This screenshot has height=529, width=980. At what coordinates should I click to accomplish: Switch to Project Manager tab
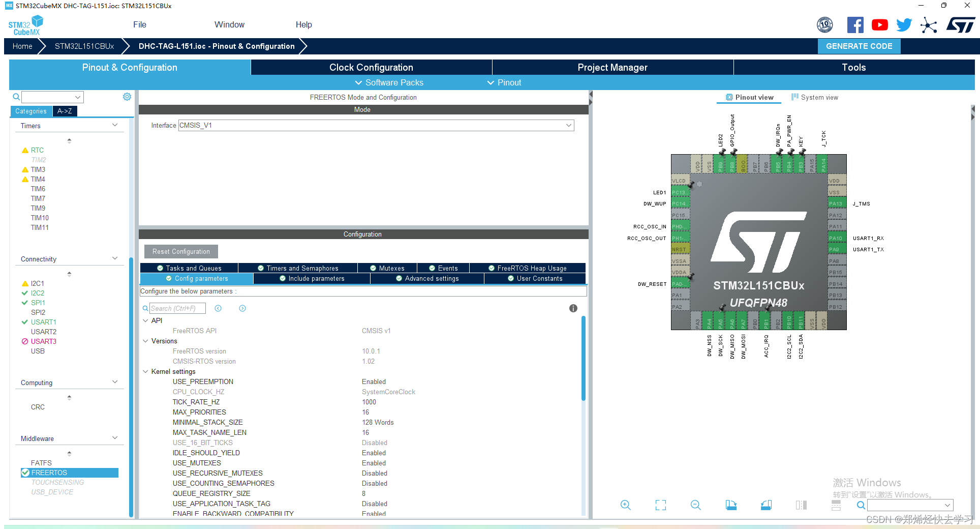pos(612,67)
